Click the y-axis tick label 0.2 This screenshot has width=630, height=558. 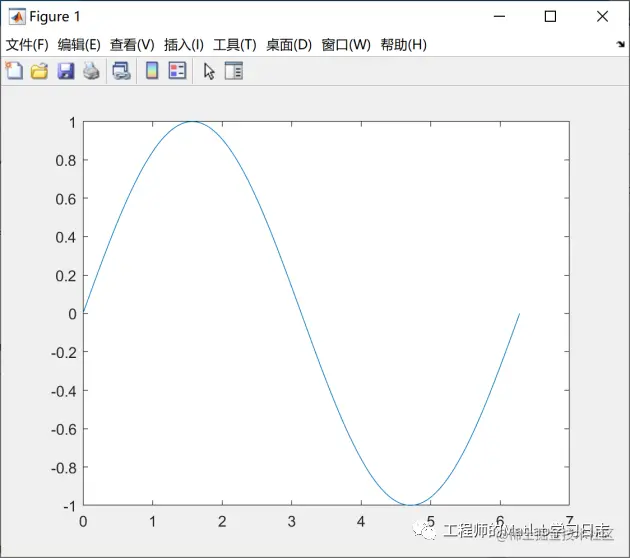tap(66, 276)
